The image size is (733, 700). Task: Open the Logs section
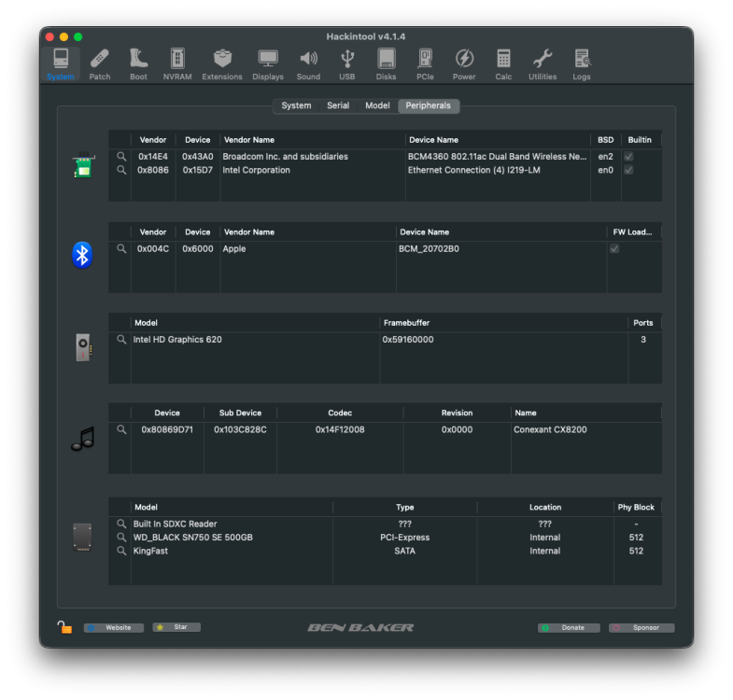[x=582, y=64]
